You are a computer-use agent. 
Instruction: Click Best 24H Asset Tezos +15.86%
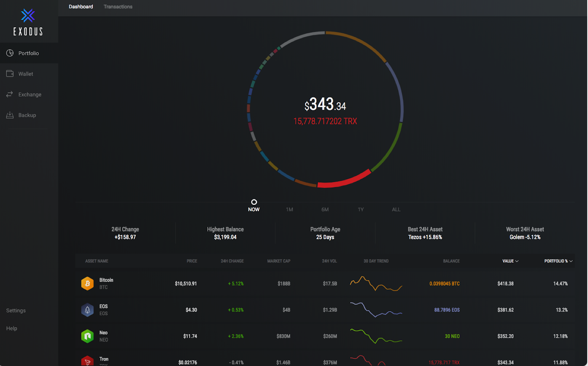coord(425,233)
